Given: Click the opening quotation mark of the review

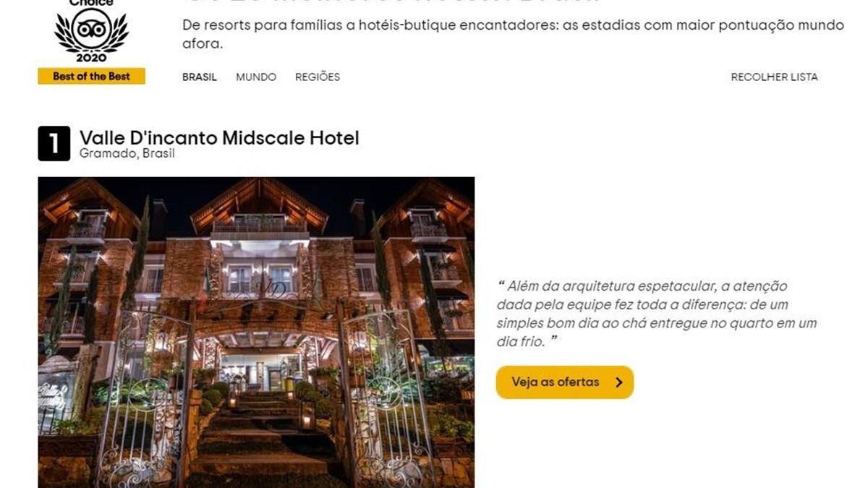Looking at the screenshot, I should pyautogui.click(x=501, y=285).
